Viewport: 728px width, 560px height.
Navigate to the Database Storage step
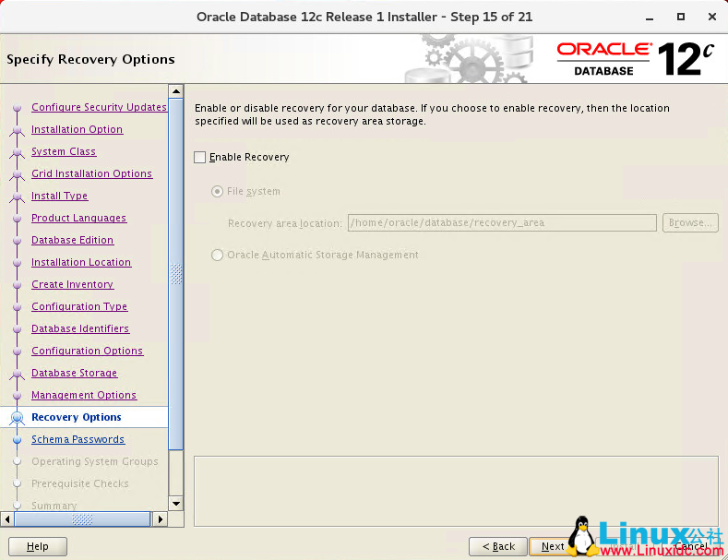point(75,373)
